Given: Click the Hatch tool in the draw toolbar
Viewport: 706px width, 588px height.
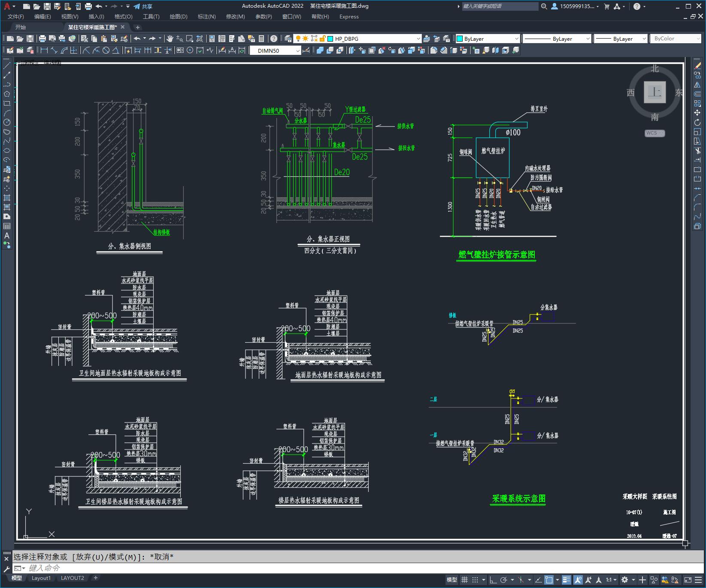Looking at the screenshot, I should coord(7,198).
